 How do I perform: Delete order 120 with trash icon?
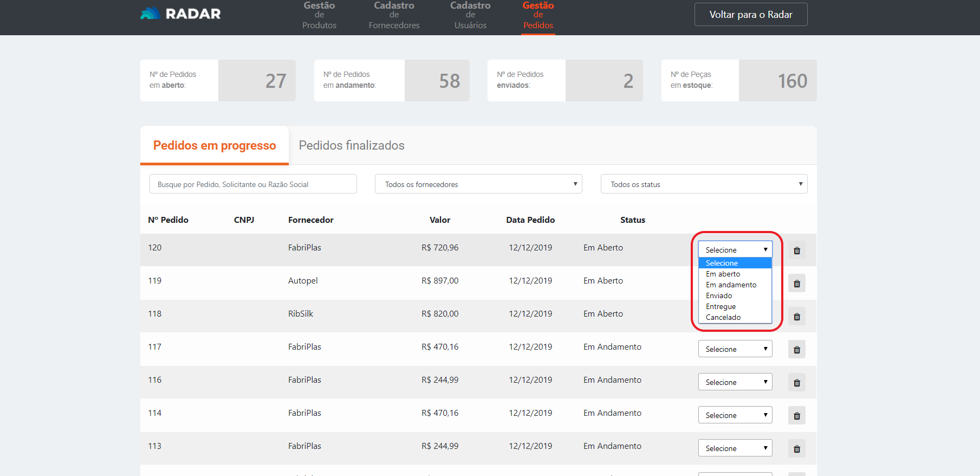click(796, 250)
